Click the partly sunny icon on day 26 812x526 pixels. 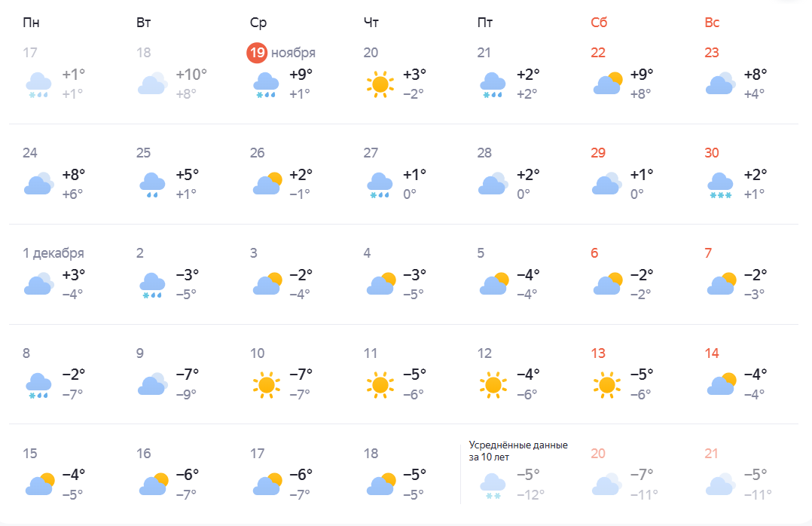tap(267, 184)
